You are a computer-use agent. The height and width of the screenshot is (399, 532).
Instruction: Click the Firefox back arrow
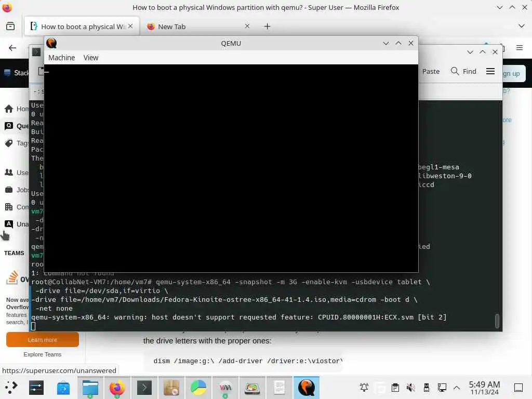(x=12, y=48)
